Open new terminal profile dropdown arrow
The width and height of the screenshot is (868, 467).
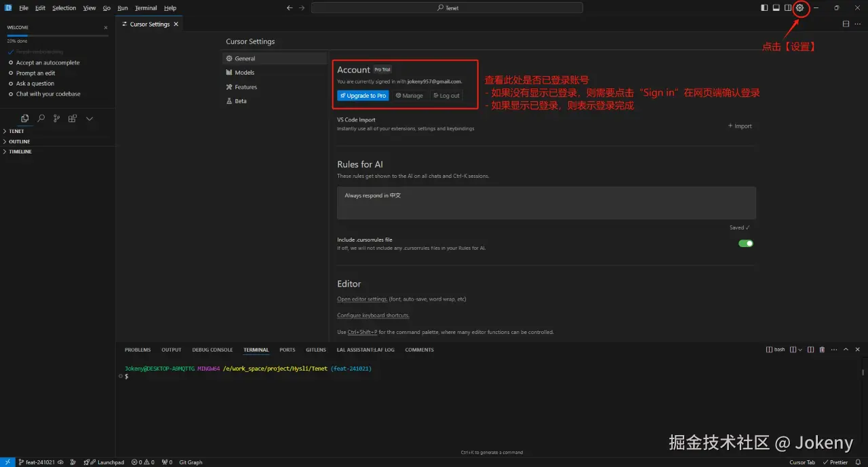point(801,350)
